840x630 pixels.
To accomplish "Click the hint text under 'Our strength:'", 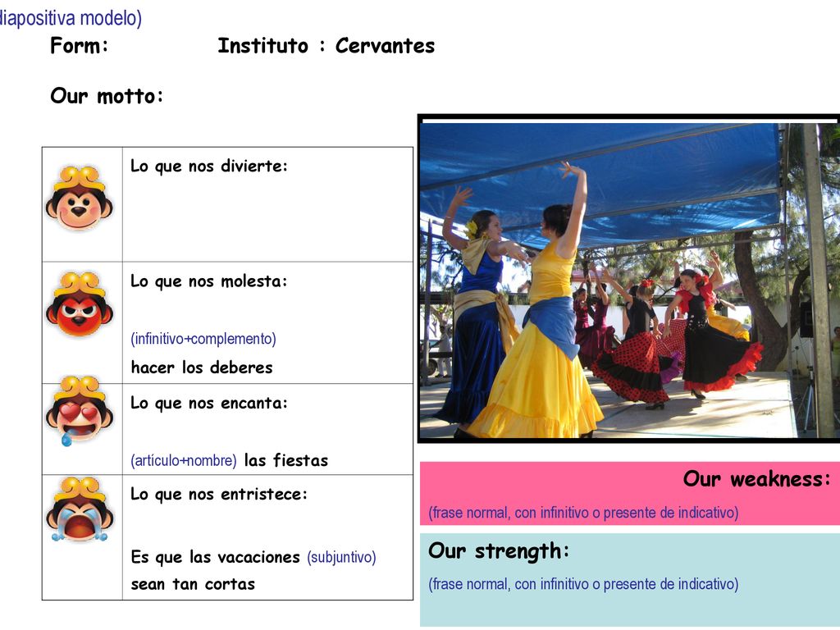I will (x=583, y=584).
